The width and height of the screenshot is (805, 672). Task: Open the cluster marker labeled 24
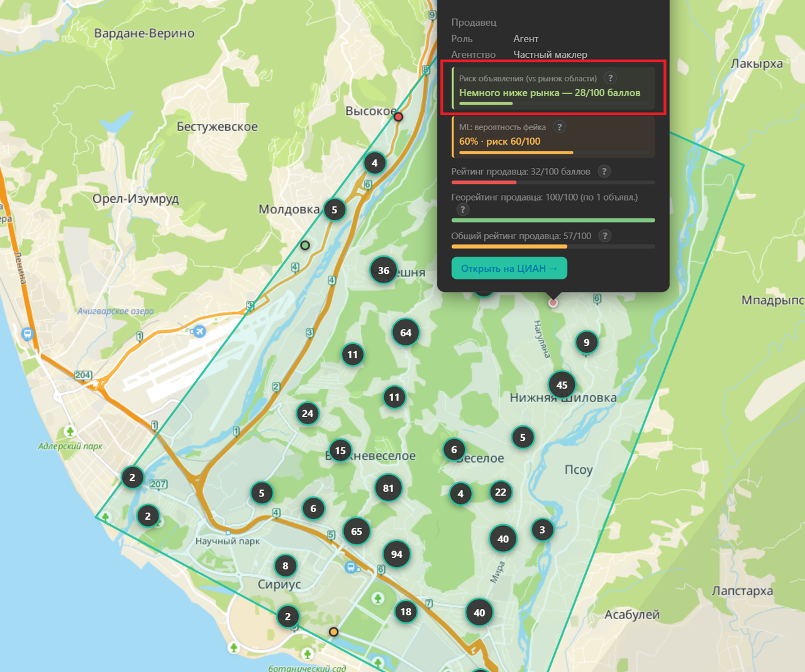(x=308, y=413)
